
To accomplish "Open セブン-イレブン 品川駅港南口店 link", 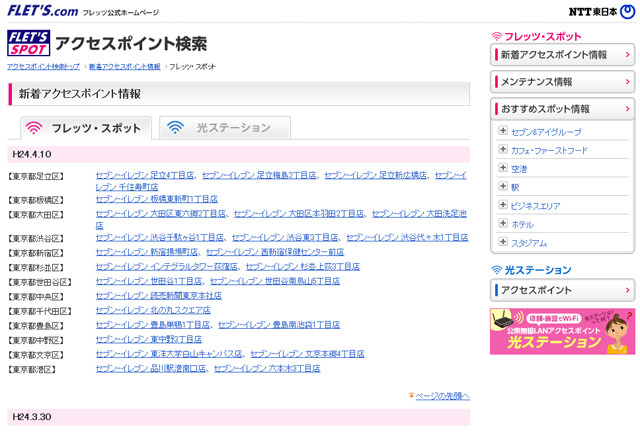I will [x=151, y=368].
